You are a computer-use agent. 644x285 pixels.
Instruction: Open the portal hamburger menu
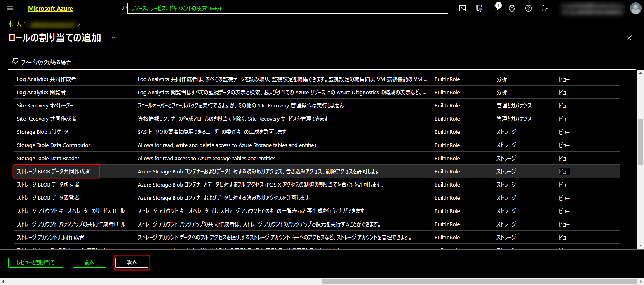pyautogui.click(x=10, y=8)
